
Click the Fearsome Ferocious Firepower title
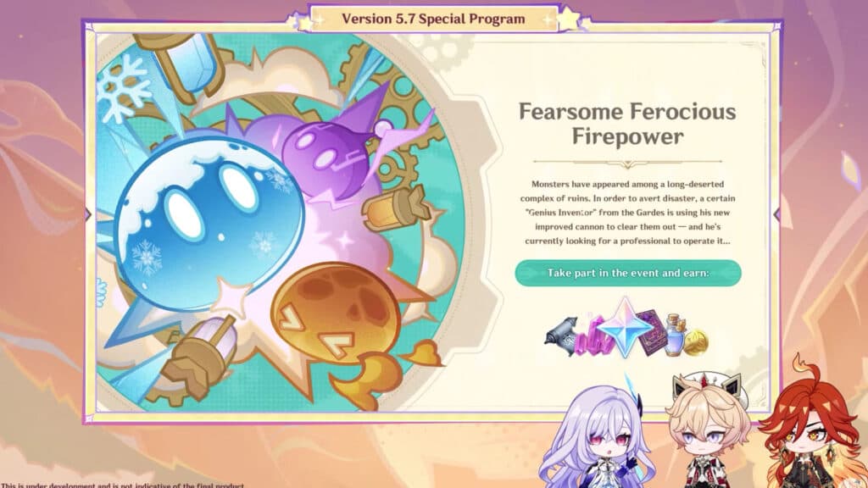click(627, 124)
